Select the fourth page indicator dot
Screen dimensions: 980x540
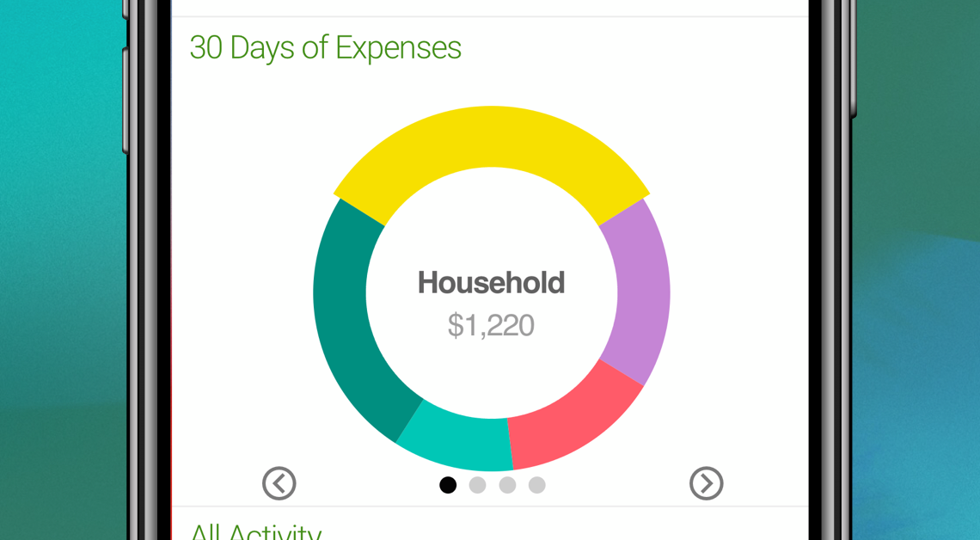pos(536,485)
